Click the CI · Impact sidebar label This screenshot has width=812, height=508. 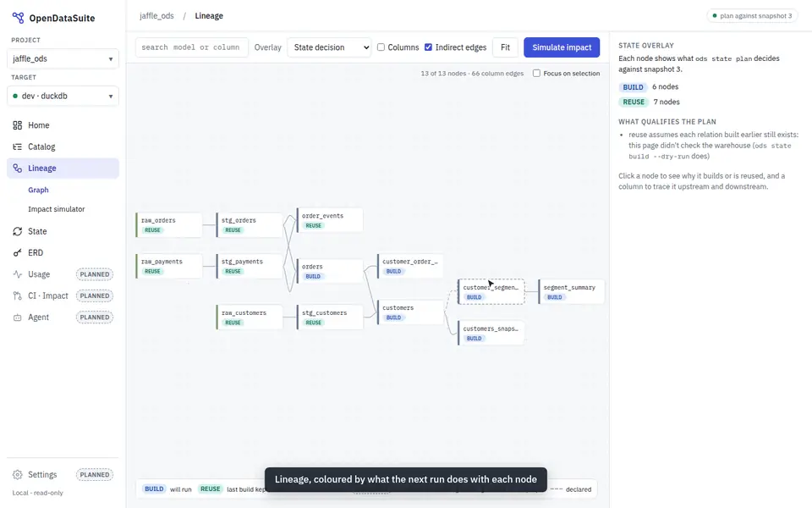[47, 295]
